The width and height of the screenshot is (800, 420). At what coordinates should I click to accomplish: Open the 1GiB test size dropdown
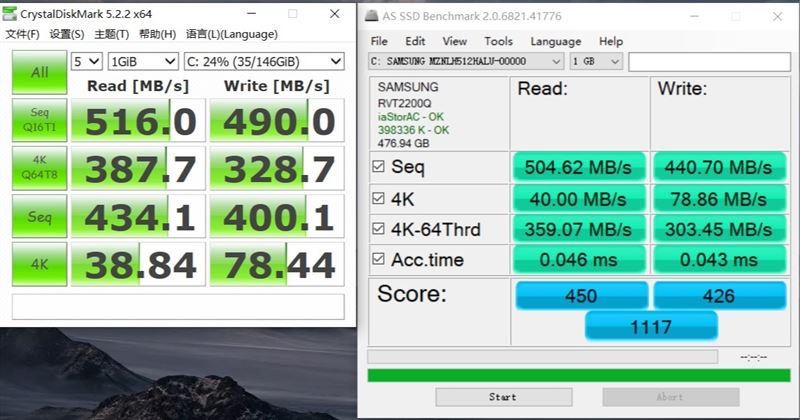tap(143, 62)
